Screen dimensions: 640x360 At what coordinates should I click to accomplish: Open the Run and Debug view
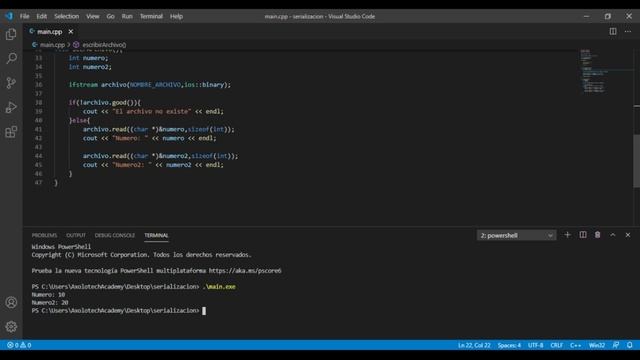click(x=11, y=107)
